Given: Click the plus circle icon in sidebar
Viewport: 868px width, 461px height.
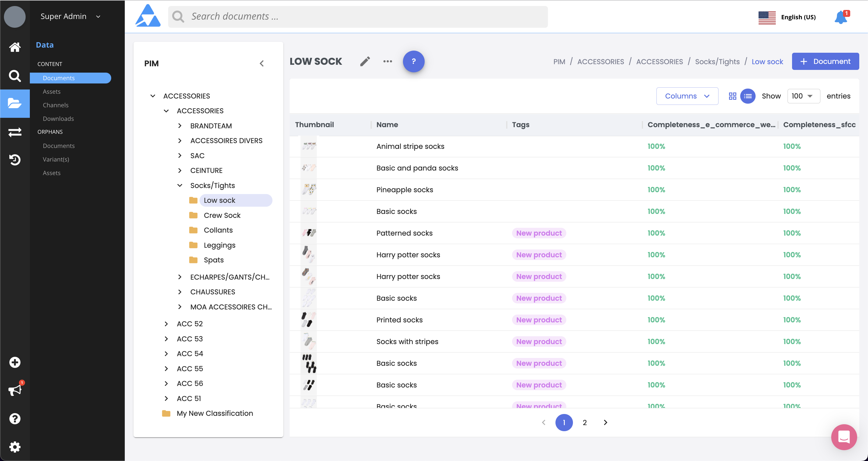Looking at the screenshot, I should pyautogui.click(x=15, y=362).
